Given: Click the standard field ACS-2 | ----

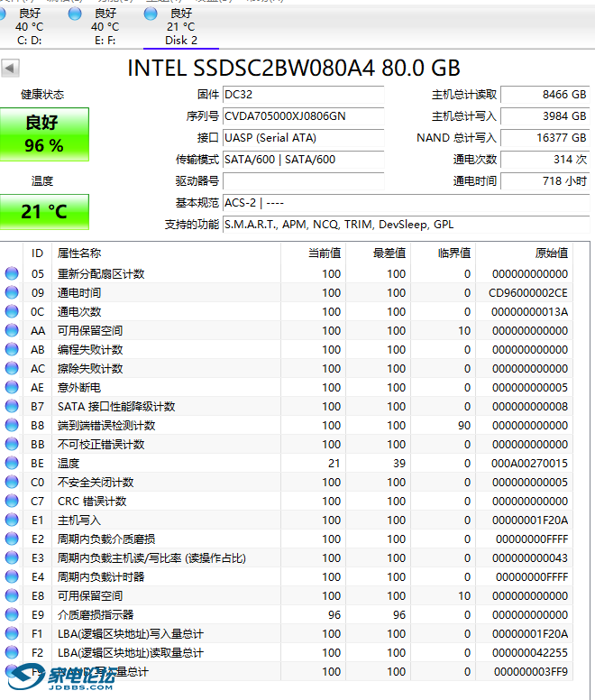Looking at the screenshot, I should pos(406,203).
